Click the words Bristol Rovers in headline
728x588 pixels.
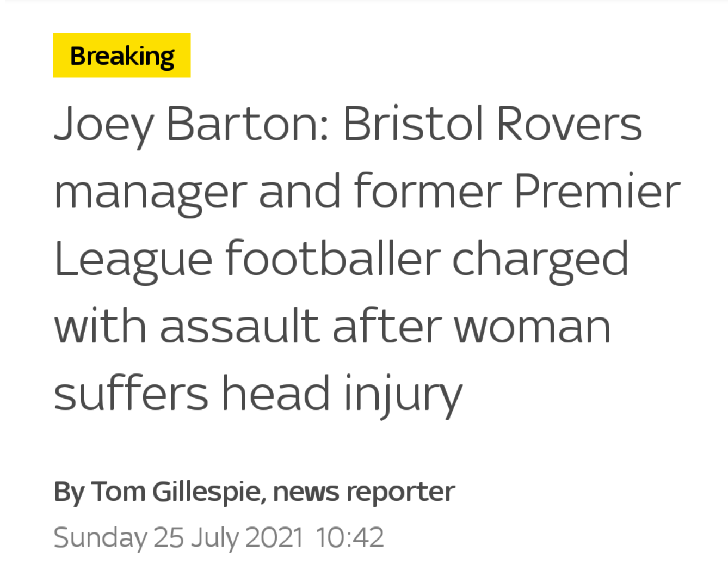493,124
